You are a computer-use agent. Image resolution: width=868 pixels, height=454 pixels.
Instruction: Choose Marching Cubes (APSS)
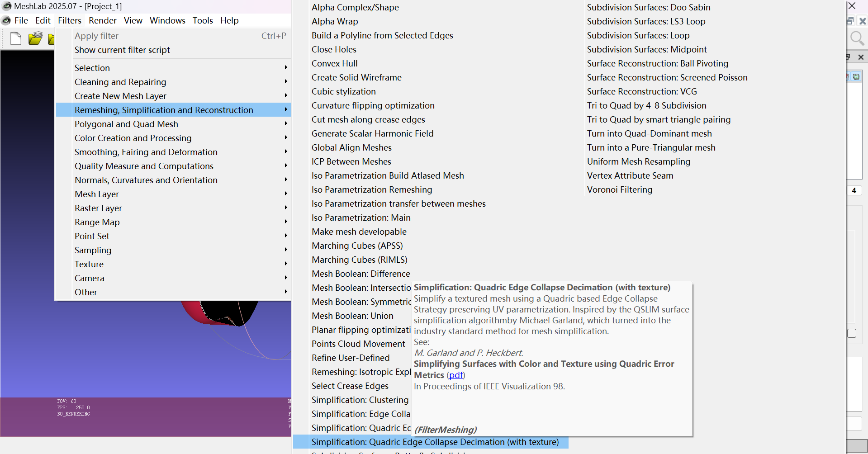[357, 246]
